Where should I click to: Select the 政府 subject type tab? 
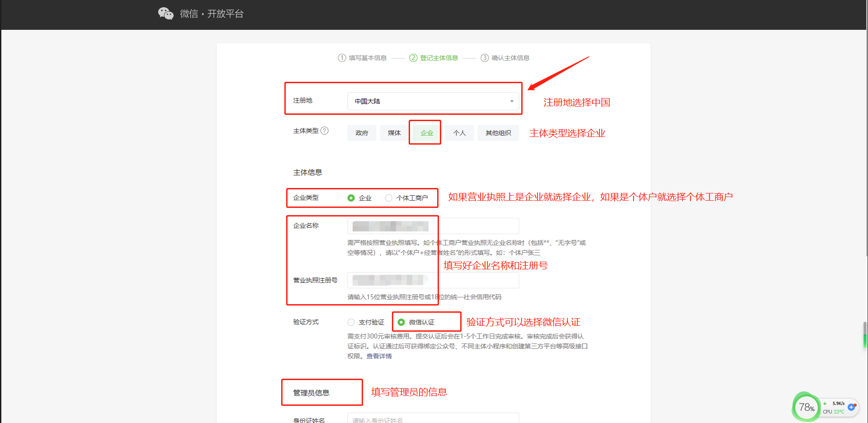362,133
